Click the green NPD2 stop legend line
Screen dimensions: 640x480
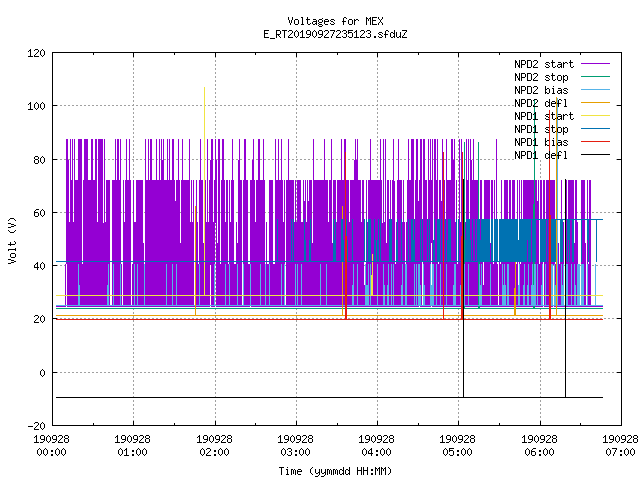pos(595,77)
